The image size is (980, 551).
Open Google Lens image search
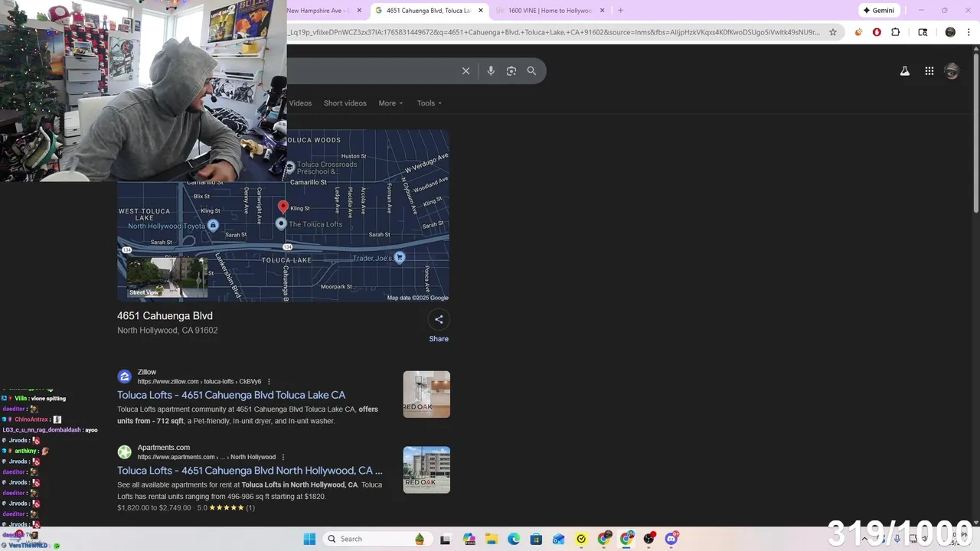click(511, 70)
